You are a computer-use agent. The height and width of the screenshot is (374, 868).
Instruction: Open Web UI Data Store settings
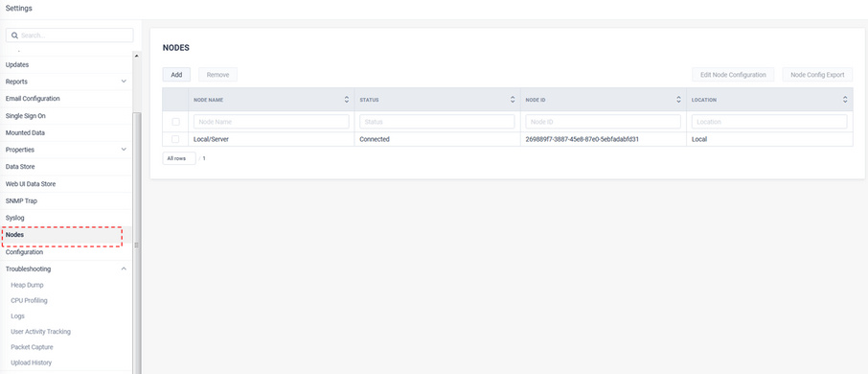tap(31, 183)
